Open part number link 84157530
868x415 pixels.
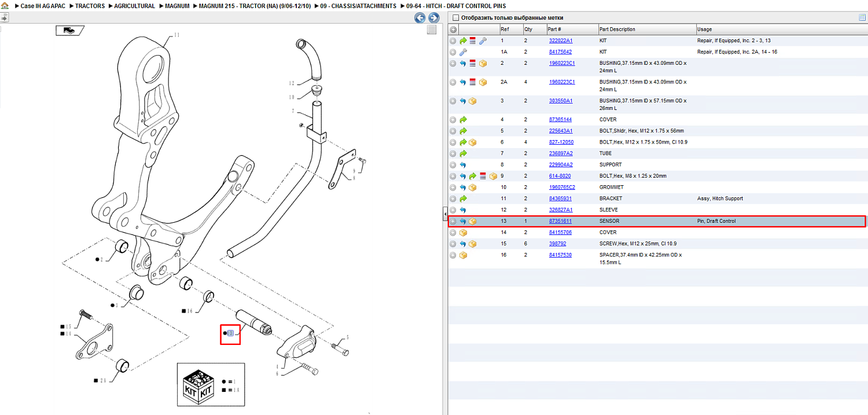point(560,255)
